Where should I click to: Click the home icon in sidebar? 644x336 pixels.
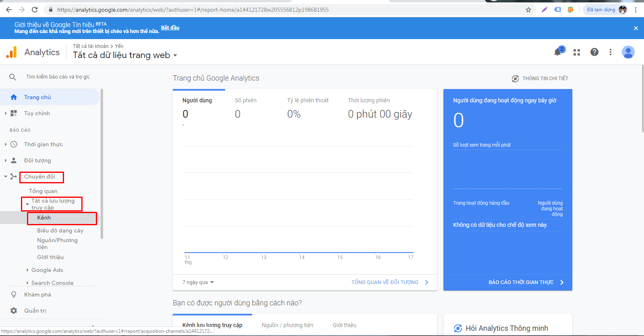click(x=14, y=97)
